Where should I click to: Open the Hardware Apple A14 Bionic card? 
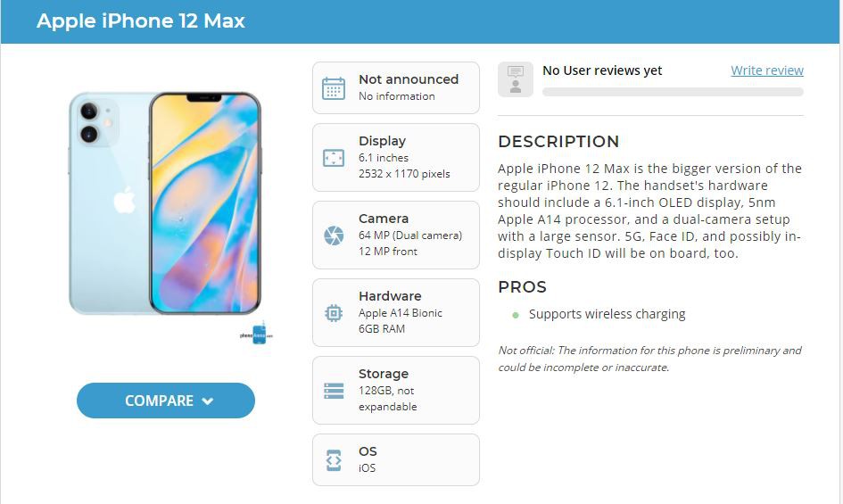(x=396, y=312)
